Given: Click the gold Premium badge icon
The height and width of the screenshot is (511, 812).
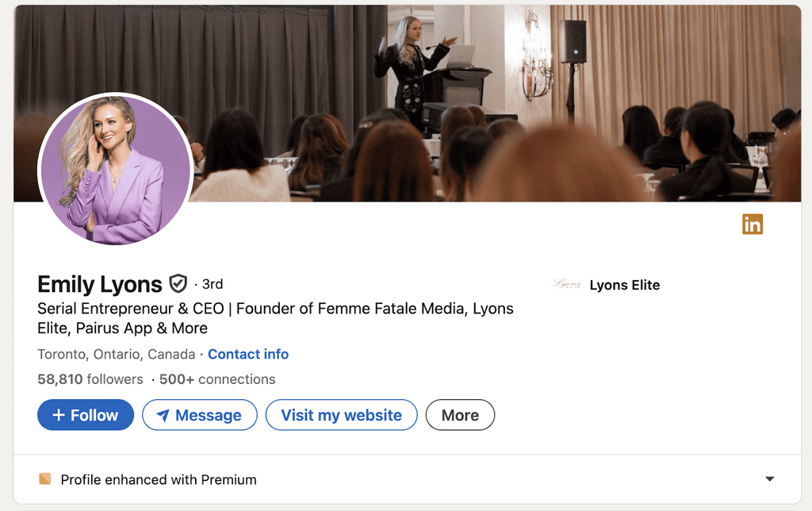Looking at the screenshot, I should coord(45,479).
